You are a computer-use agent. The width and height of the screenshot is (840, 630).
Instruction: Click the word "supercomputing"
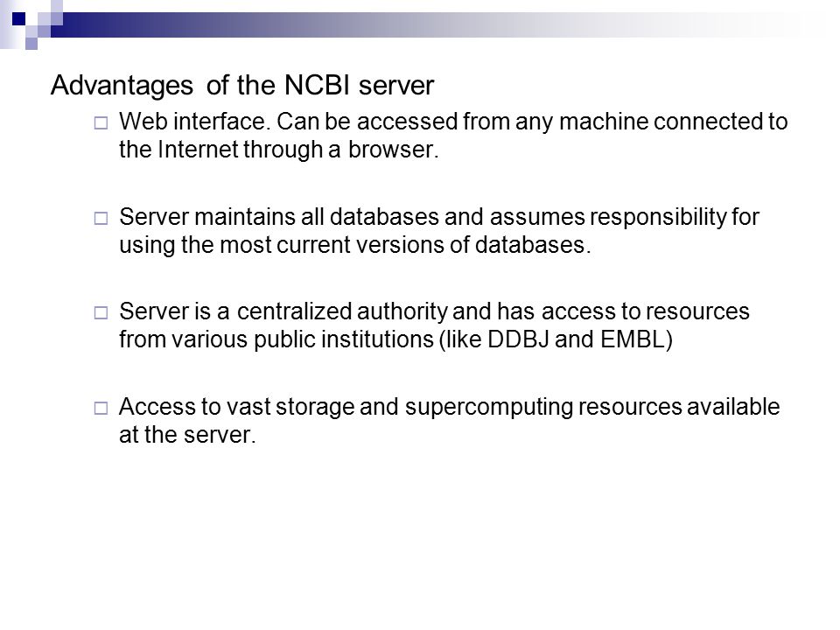coord(487,408)
